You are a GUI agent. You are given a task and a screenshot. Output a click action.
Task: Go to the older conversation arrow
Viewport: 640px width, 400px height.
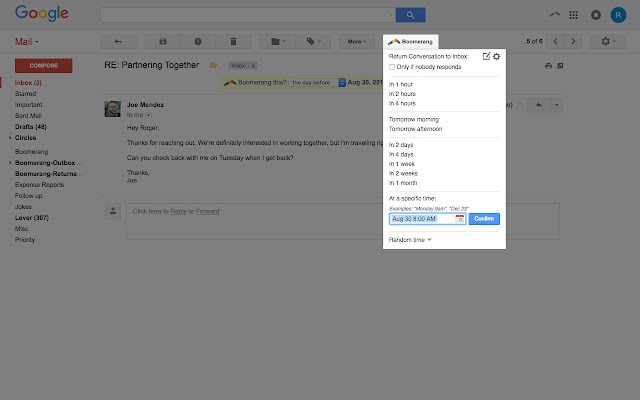[573, 41]
